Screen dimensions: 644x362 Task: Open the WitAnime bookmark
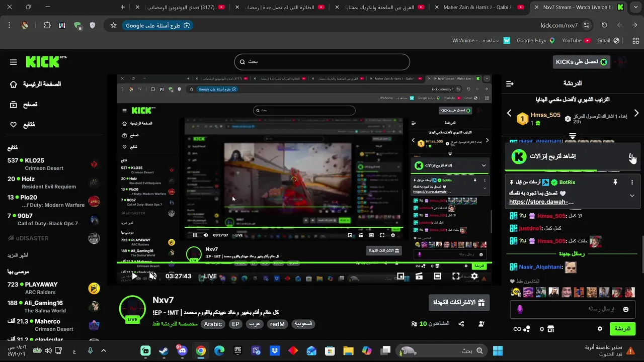point(481,40)
